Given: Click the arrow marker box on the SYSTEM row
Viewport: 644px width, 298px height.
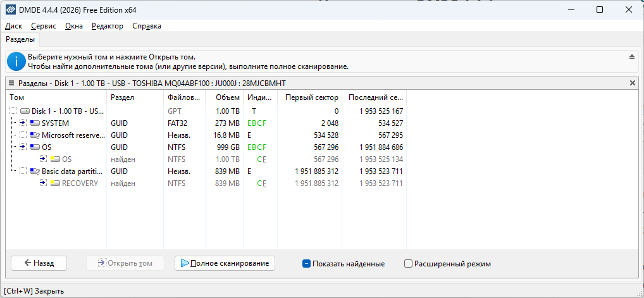Looking at the screenshot, I should pyautogui.click(x=23, y=123).
